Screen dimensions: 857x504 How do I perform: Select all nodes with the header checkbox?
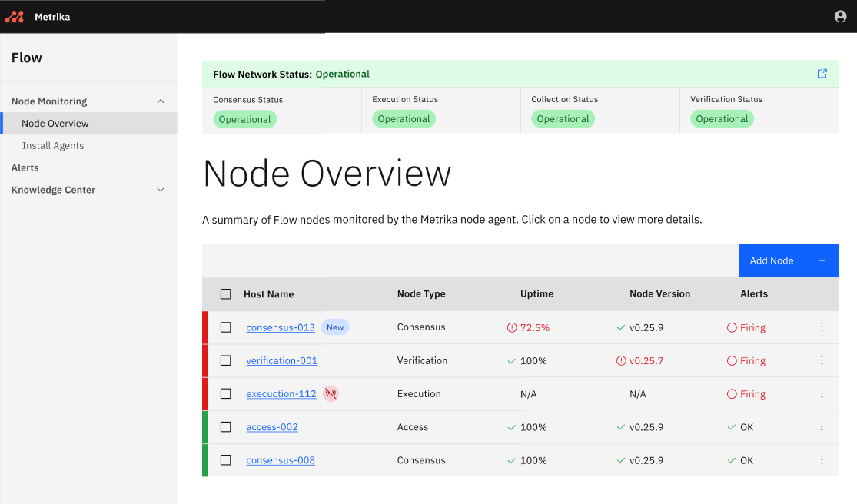coord(225,293)
